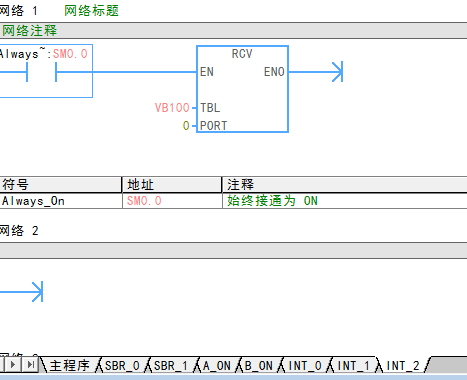Click the 网络 1 label

(x=19, y=11)
